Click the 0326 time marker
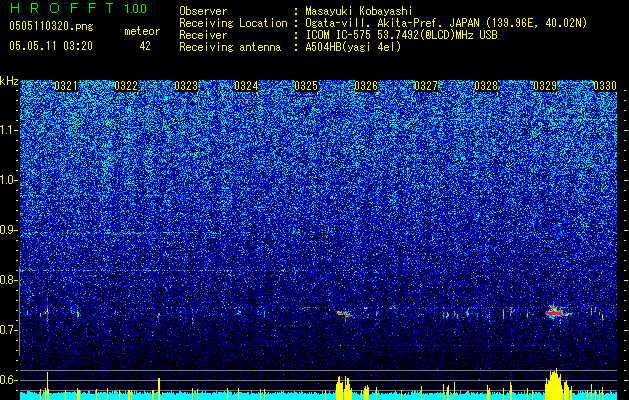 coord(366,86)
